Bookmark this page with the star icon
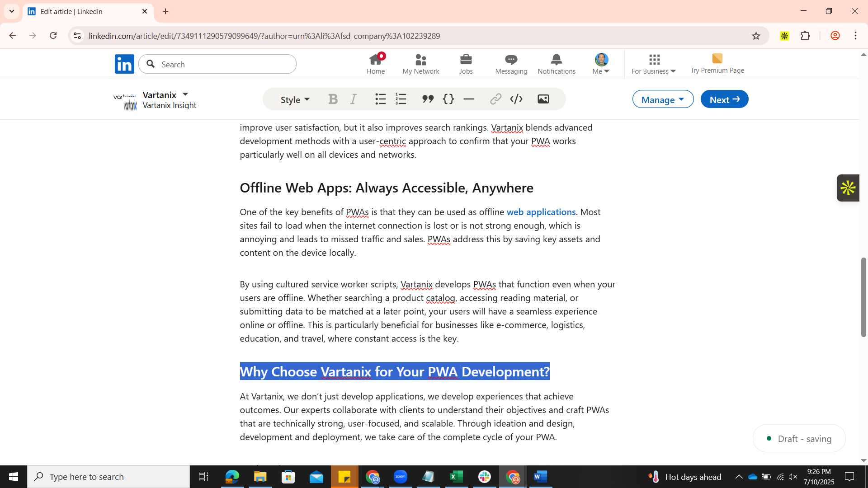The height and width of the screenshot is (488, 868). pos(756,36)
